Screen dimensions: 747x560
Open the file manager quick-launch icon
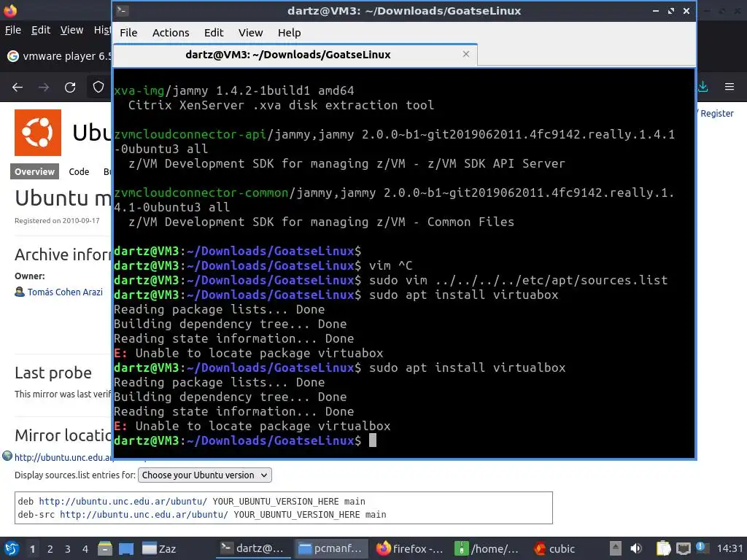click(105, 548)
